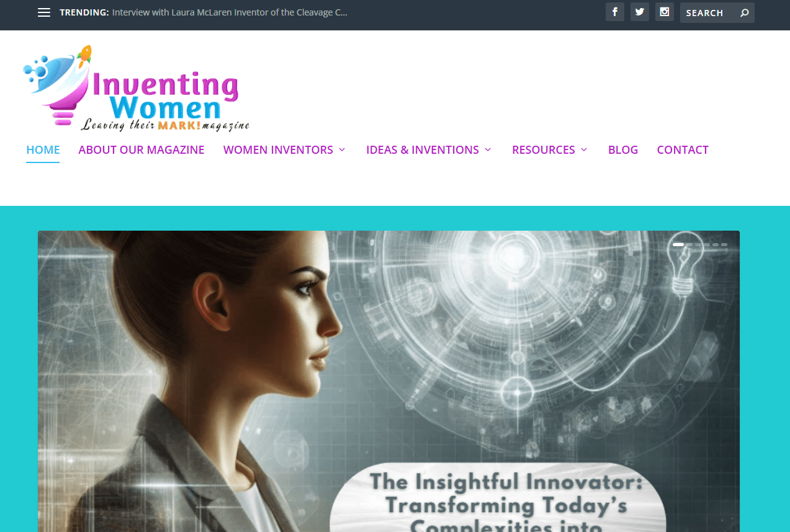Viewport: 790px width, 532px height.
Task: Open About Our Magazine page
Action: 141,150
